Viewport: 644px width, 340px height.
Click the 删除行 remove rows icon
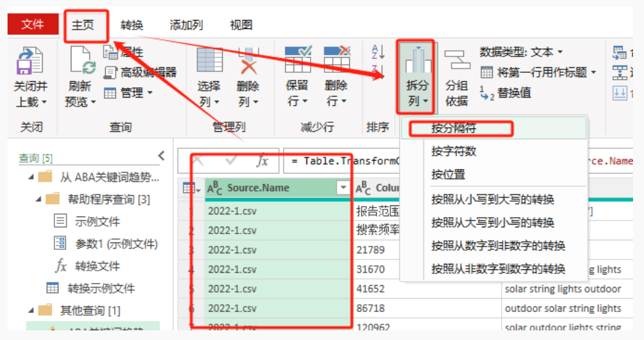(336, 60)
